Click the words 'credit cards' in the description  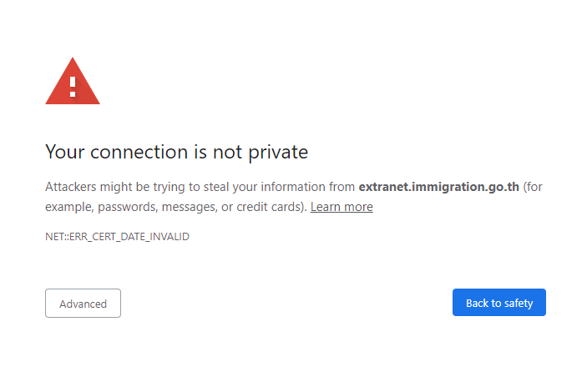[269, 207]
